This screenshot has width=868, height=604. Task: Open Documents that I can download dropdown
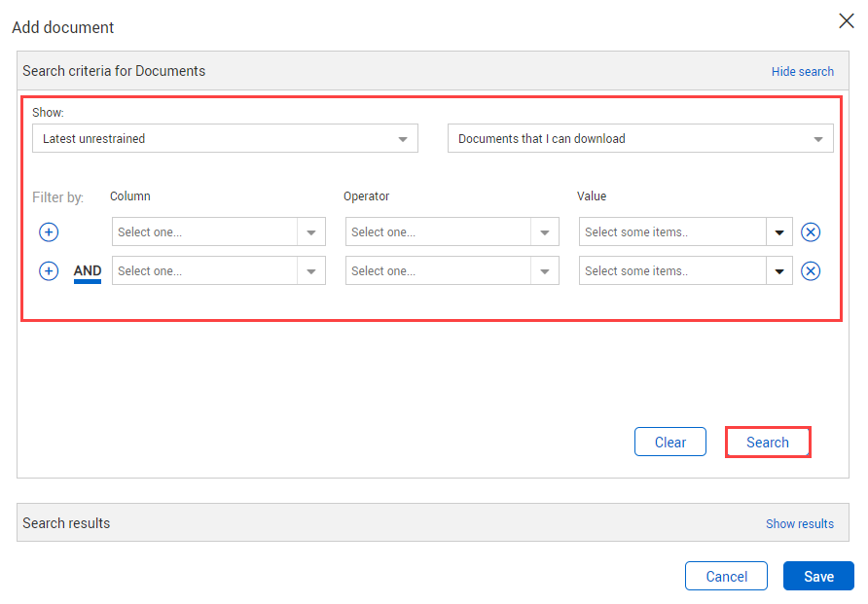(x=639, y=139)
